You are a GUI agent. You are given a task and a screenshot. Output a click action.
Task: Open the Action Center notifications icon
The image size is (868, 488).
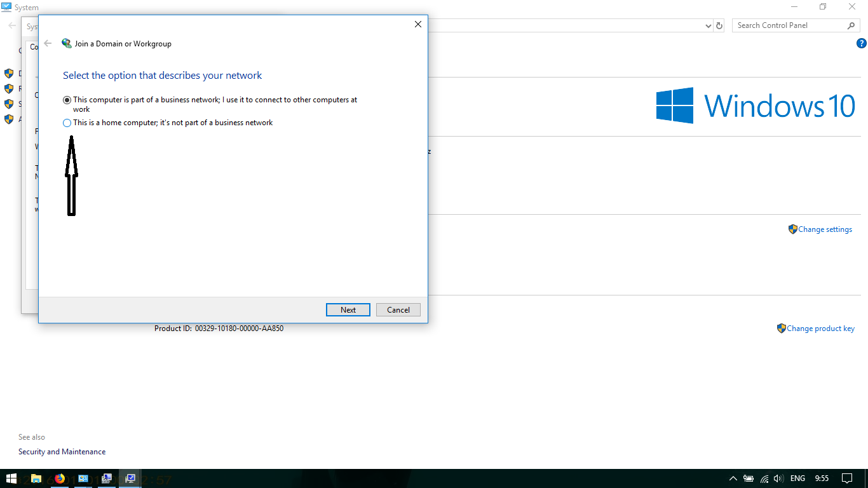click(x=846, y=478)
